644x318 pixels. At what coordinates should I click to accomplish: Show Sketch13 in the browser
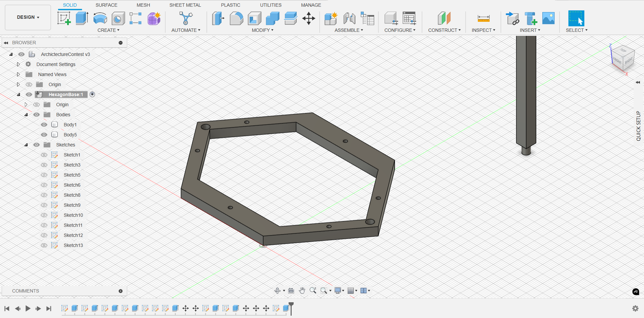[44, 245]
